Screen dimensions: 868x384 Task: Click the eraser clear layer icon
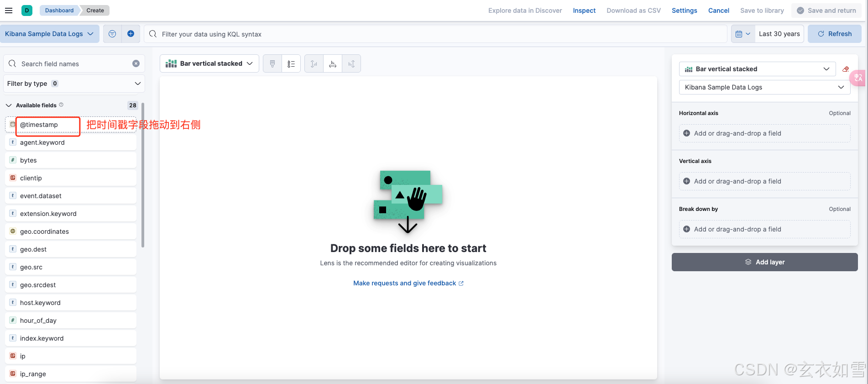coord(846,69)
